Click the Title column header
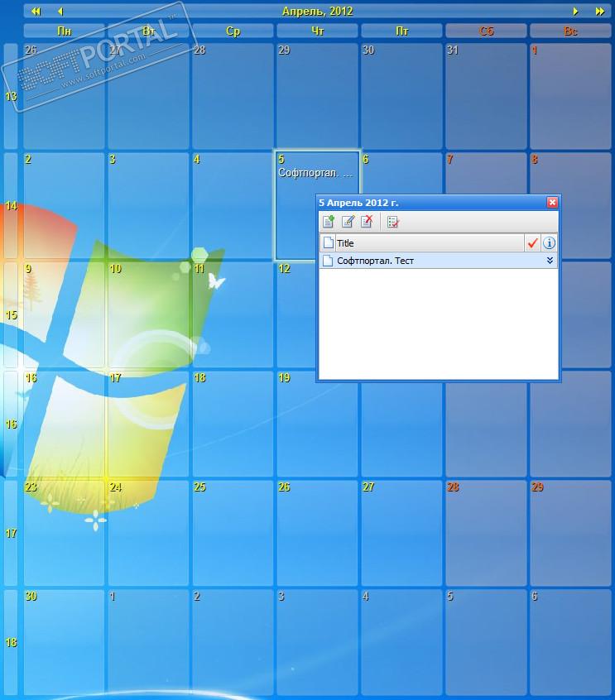Viewport: 615px width, 700px height. [430, 243]
